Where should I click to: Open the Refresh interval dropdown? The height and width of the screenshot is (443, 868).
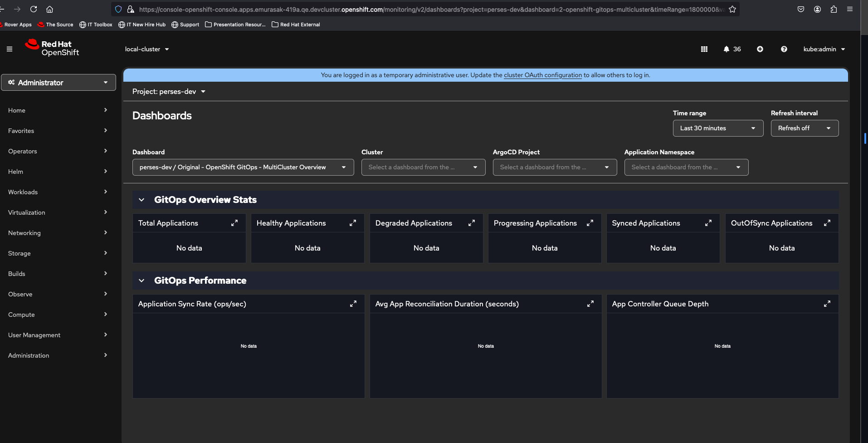pyautogui.click(x=805, y=128)
